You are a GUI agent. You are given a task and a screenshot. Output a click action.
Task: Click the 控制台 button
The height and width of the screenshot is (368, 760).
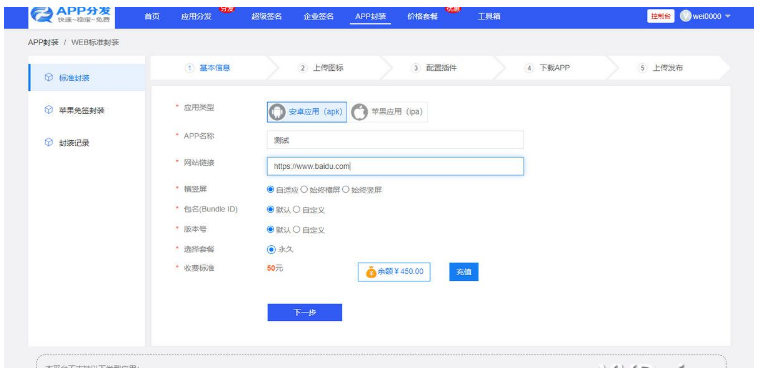660,16
